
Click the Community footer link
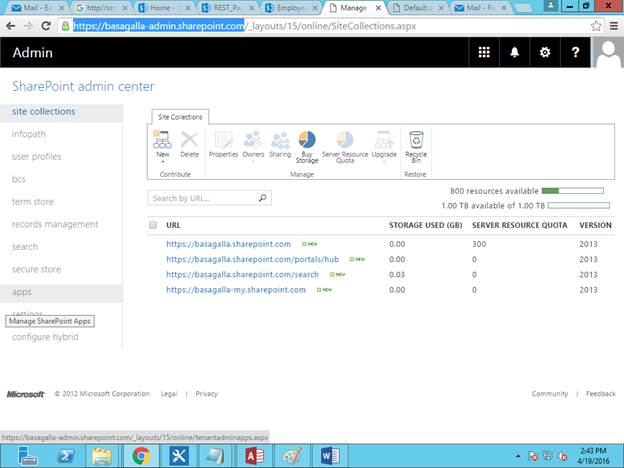(550, 394)
